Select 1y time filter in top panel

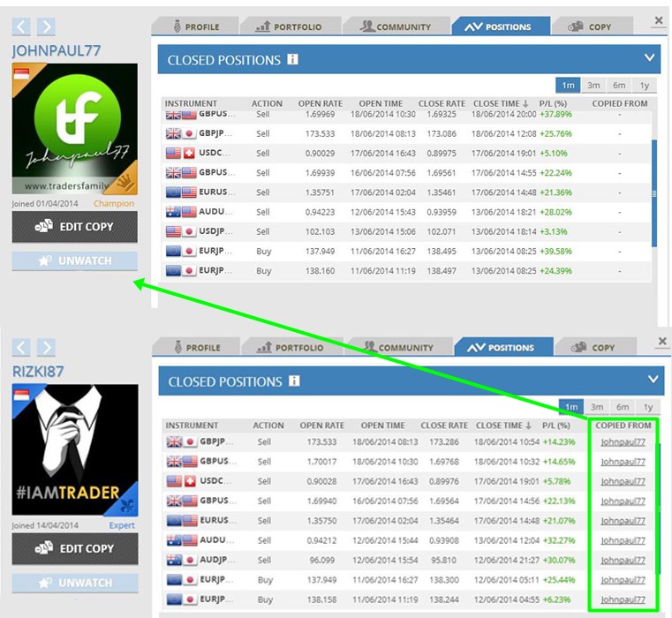644,86
